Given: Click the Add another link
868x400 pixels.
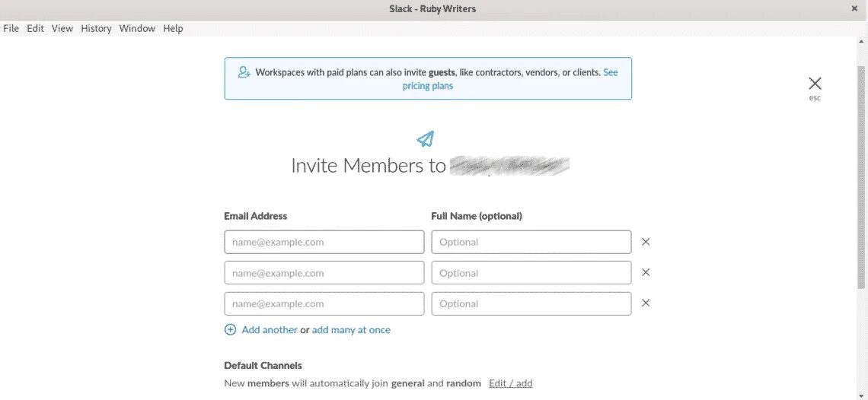Looking at the screenshot, I should (270, 330).
